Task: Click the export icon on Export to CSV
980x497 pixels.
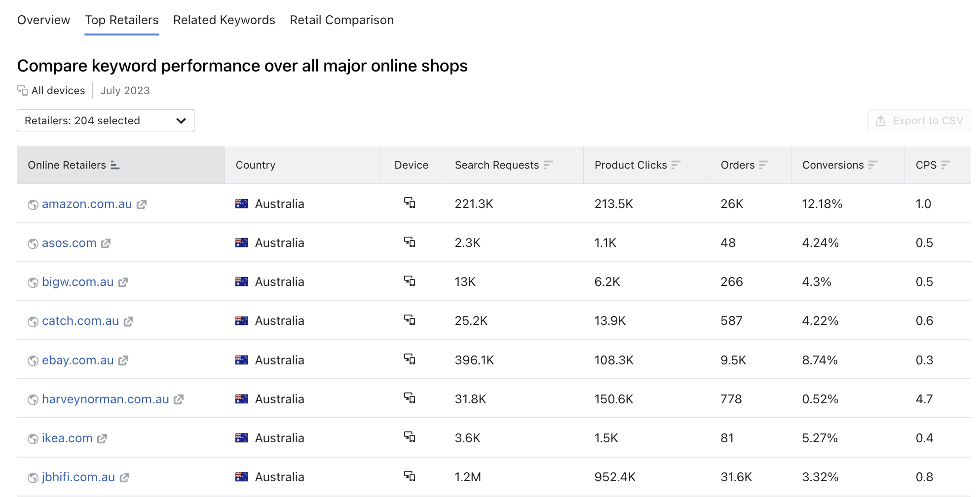Action: coord(880,120)
